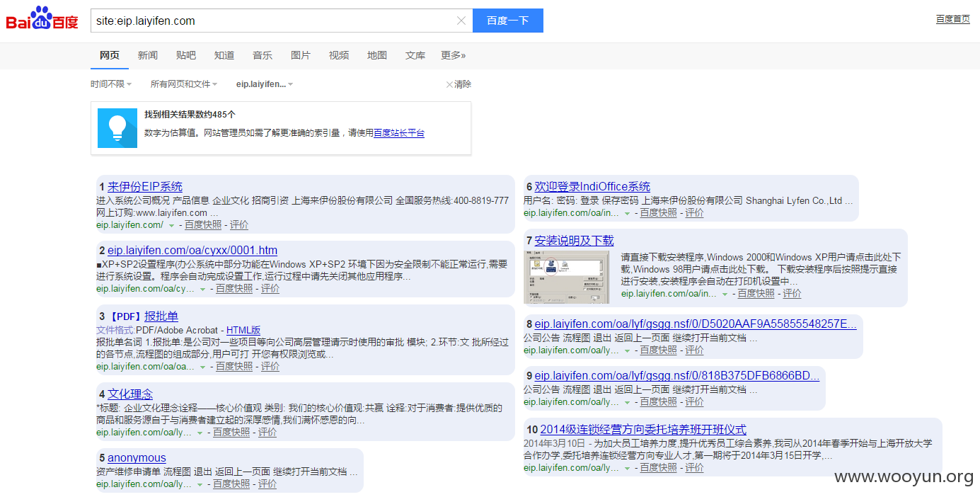
Task: Open the 视频 tab
Action: [339, 55]
